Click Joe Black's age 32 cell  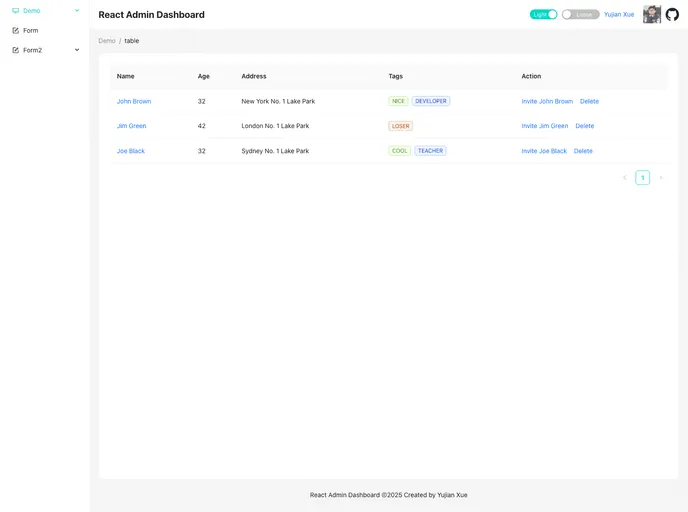click(x=201, y=151)
